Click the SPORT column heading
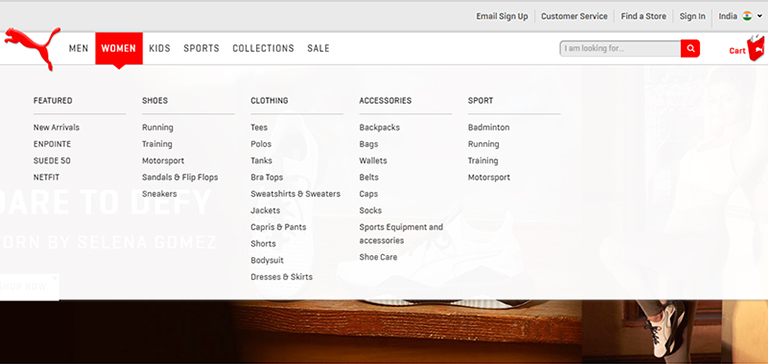This screenshot has height=364, width=768. coord(480,100)
